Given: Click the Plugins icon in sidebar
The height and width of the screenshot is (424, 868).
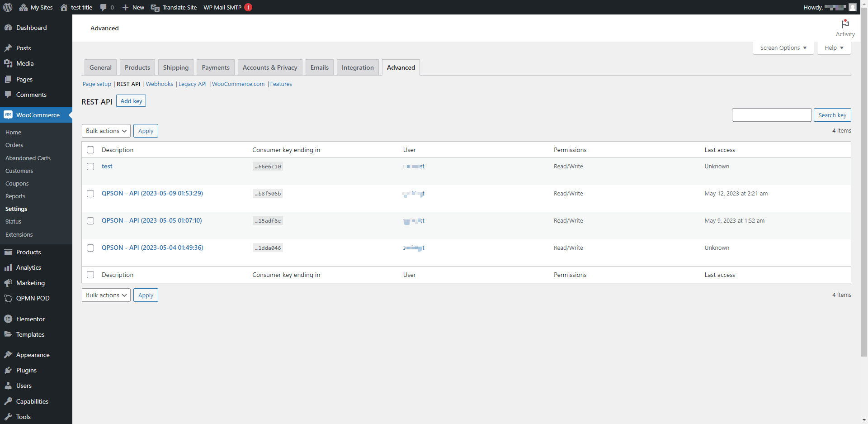Looking at the screenshot, I should [8, 370].
